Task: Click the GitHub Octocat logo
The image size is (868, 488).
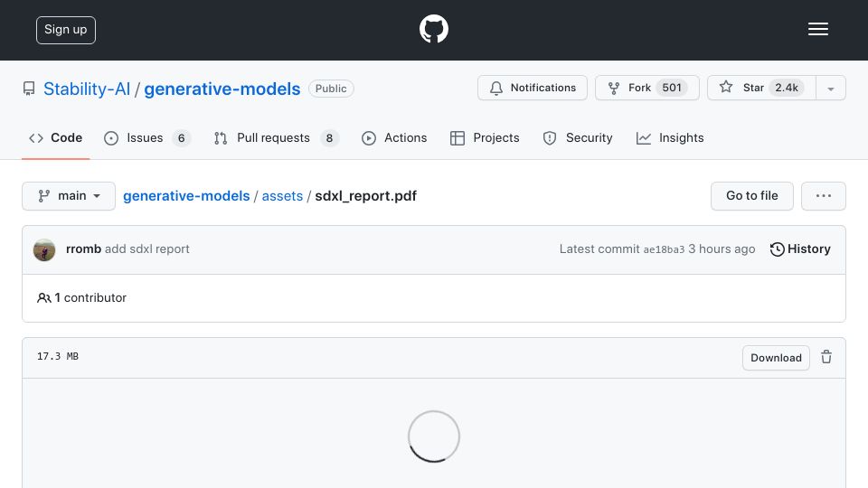Action: coord(433,29)
